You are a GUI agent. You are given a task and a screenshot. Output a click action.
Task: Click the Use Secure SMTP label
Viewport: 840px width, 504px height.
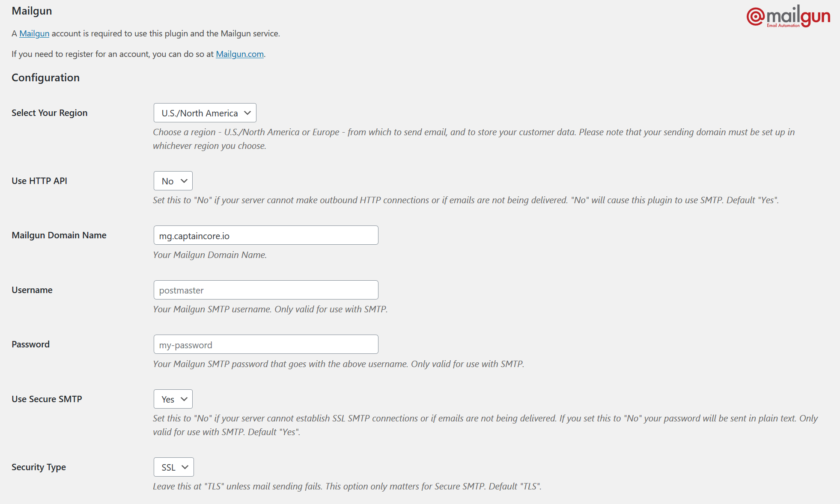[x=47, y=399]
